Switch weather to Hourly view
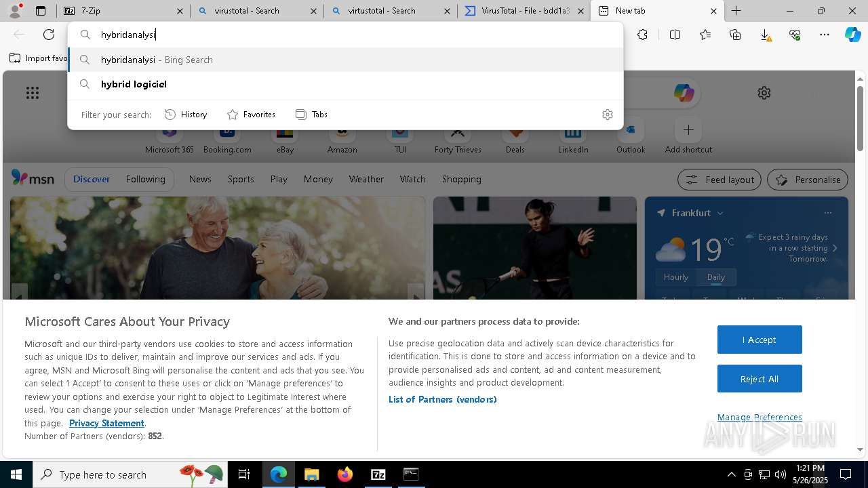Image resolution: width=868 pixels, height=488 pixels. click(x=676, y=277)
